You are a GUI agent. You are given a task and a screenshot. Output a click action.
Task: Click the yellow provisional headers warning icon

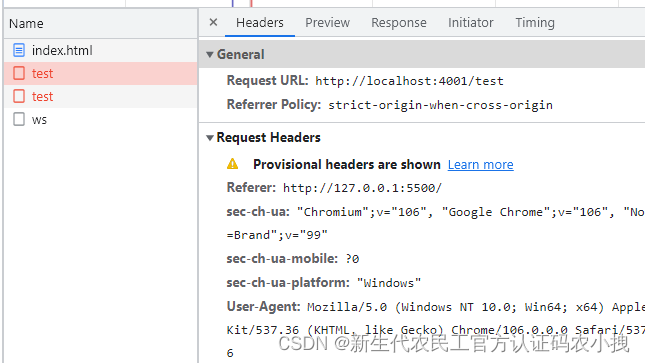[232, 164]
